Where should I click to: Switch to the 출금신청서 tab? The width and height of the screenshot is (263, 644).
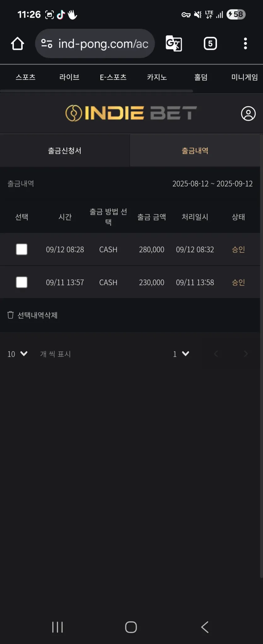(x=65, y=151)
